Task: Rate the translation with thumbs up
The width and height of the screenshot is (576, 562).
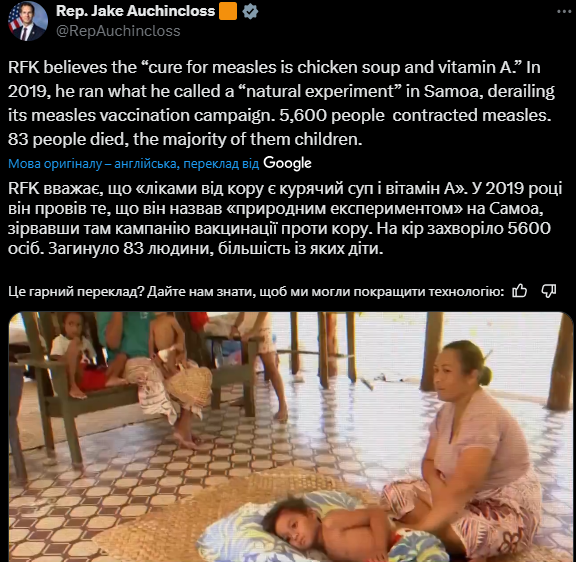Action: click(520, 291)
